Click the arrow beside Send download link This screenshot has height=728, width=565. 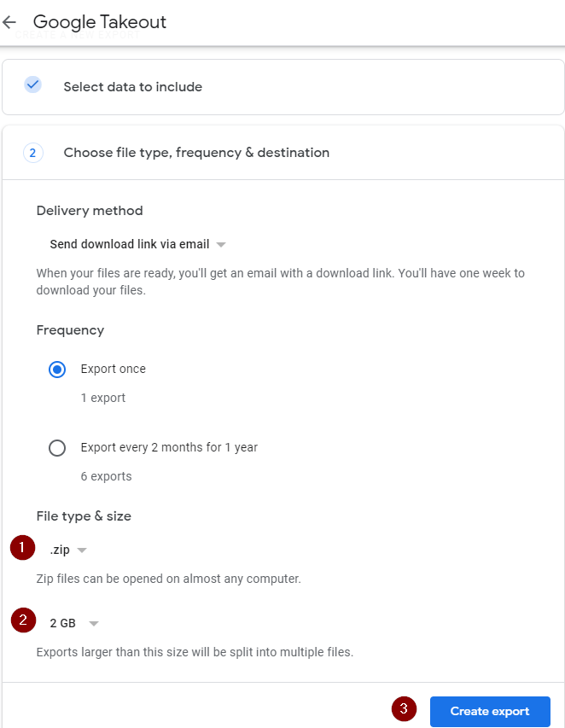pyautogui.click(x=221, y=245)
